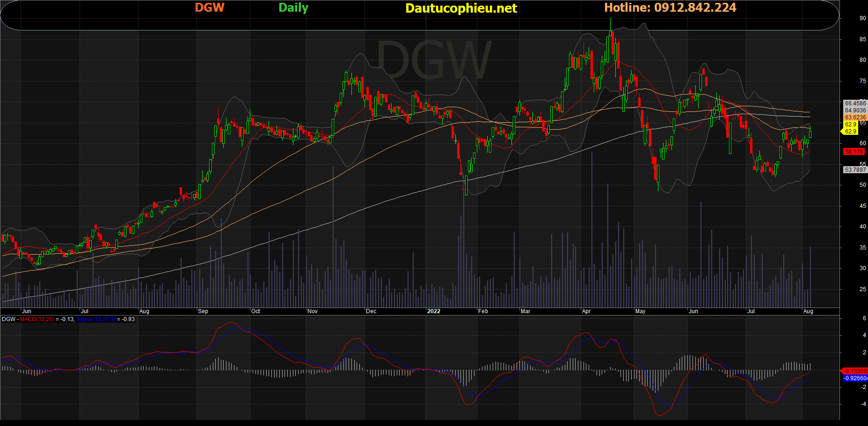Image resolution: width=868 pixels, height=426 pixels.
Task: Click the 66.4586 gray price label
Action: [855, 103]
